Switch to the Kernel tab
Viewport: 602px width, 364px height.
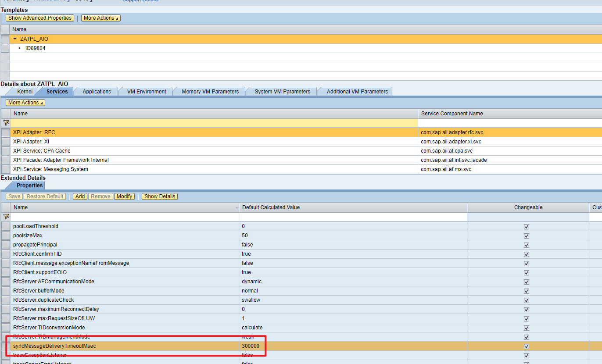(25, 91)
